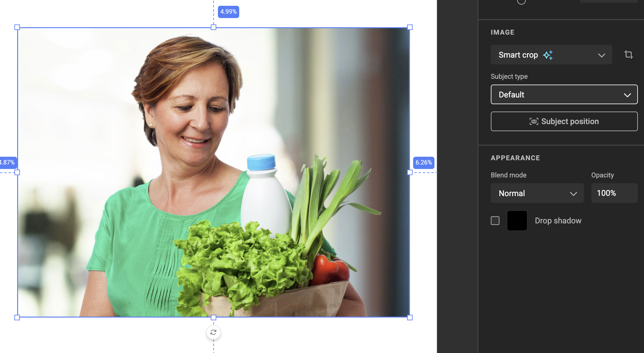Click the top-left corner resize handle

[17, 27]
